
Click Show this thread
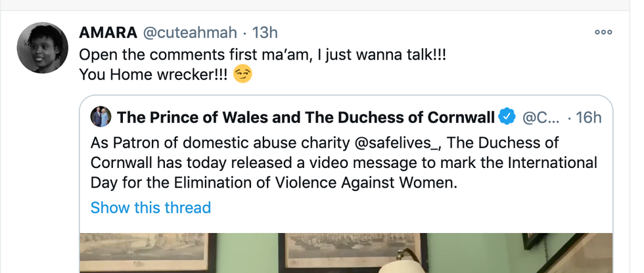coord(150,208)
